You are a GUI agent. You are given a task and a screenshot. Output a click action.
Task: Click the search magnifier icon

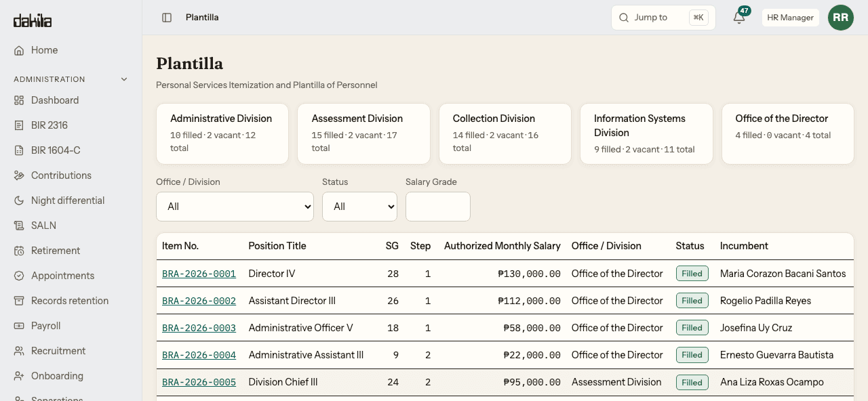click(x=624, y=18)
